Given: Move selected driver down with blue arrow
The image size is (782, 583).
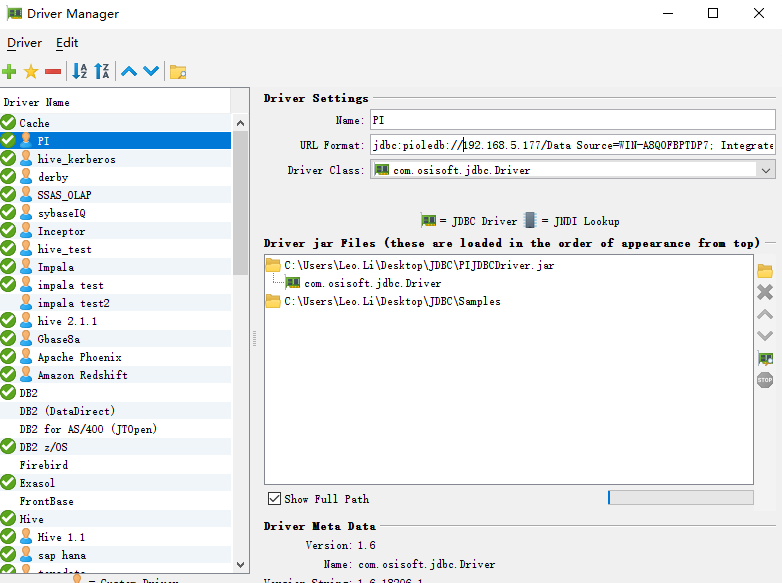Looking at the screenshot, I should click(x=151, y=72).
